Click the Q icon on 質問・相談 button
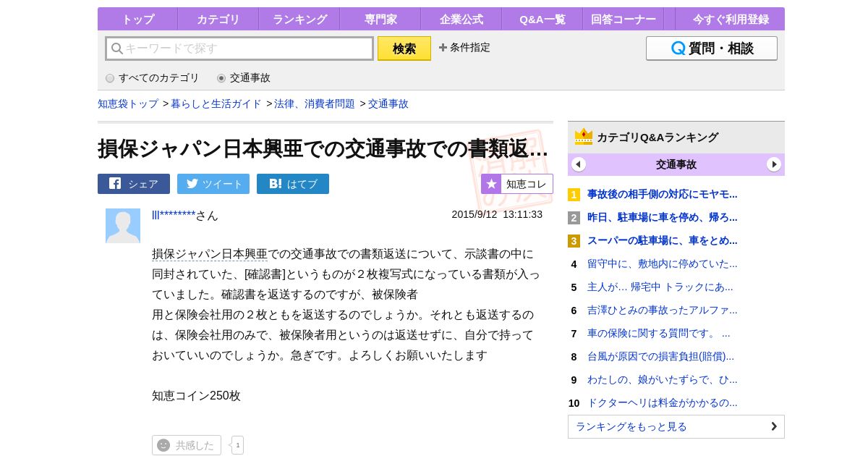 (x=678, y=48)
